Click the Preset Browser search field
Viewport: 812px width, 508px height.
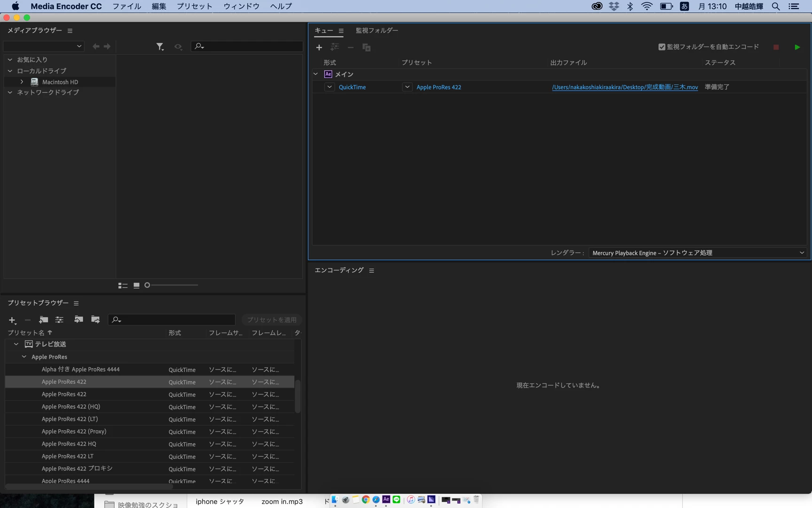coord(172,320)
